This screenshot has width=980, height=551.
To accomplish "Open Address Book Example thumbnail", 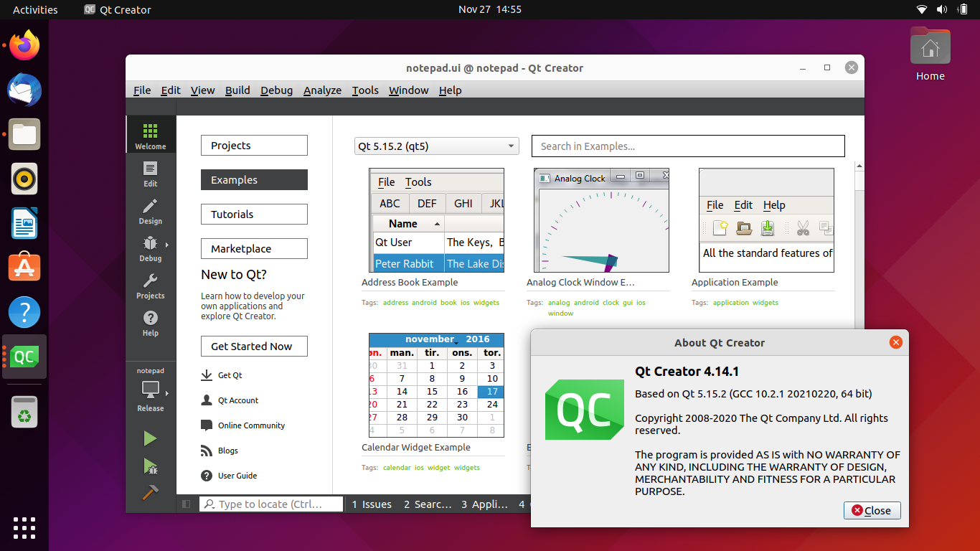I will [x=436, y=220].
